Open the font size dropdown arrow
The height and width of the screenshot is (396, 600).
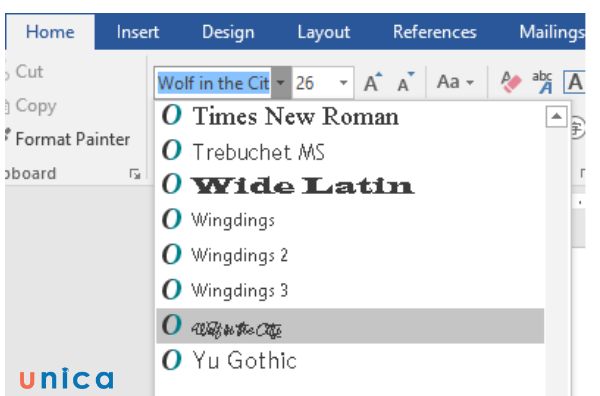click(x=344, y=83)
